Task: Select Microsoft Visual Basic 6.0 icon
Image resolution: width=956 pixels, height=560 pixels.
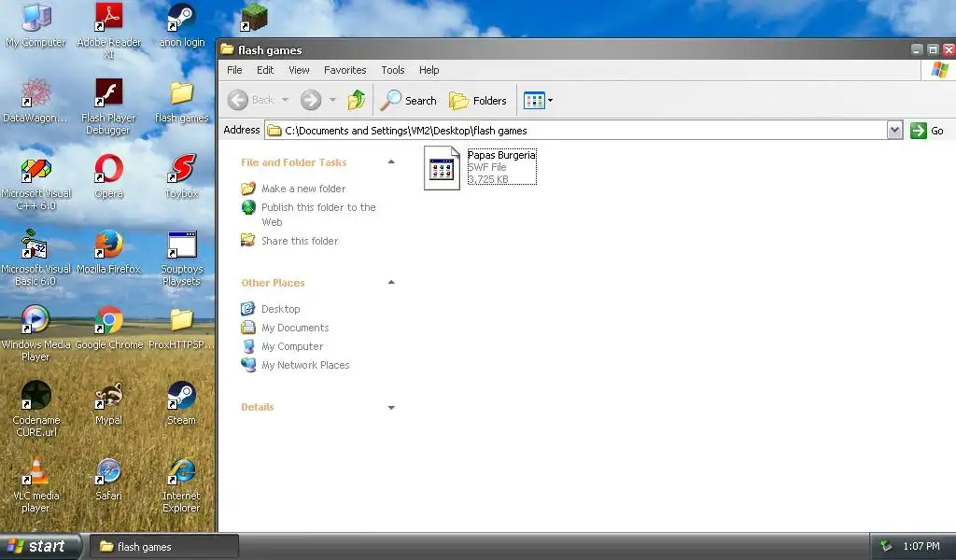Action: tap(36, 258)
